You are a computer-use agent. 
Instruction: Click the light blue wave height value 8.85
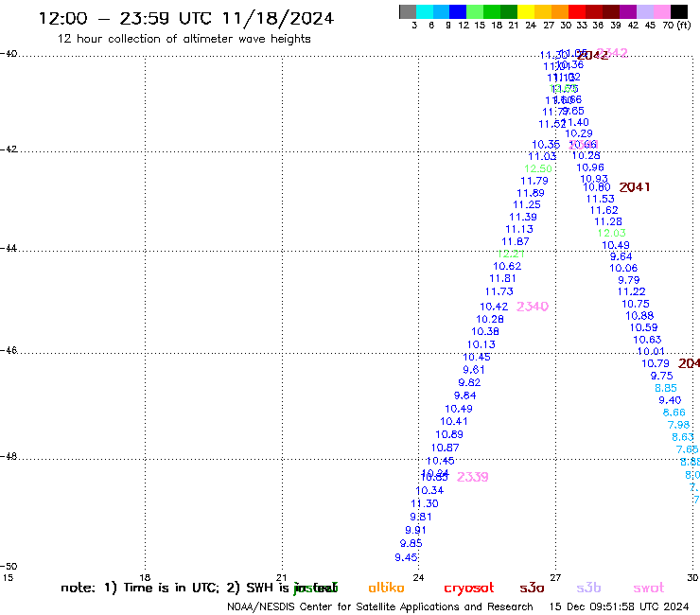tap(666, 388)
